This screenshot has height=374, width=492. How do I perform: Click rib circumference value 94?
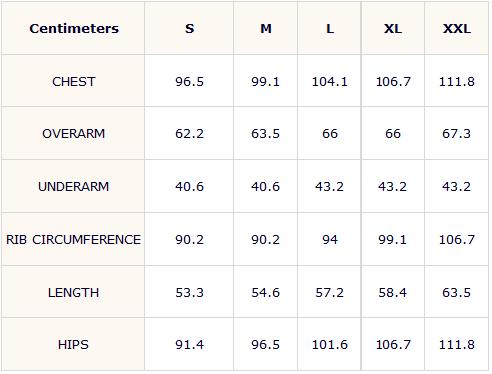[x=330, y=240]
